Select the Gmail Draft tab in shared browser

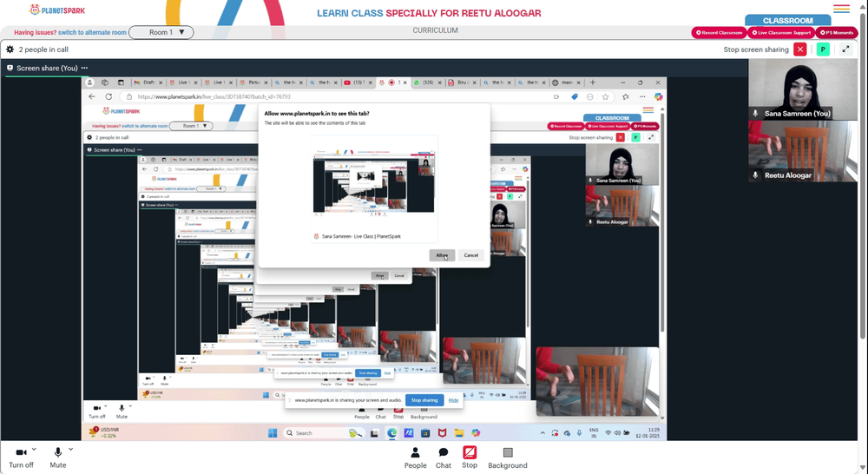(x=148, y=82)
